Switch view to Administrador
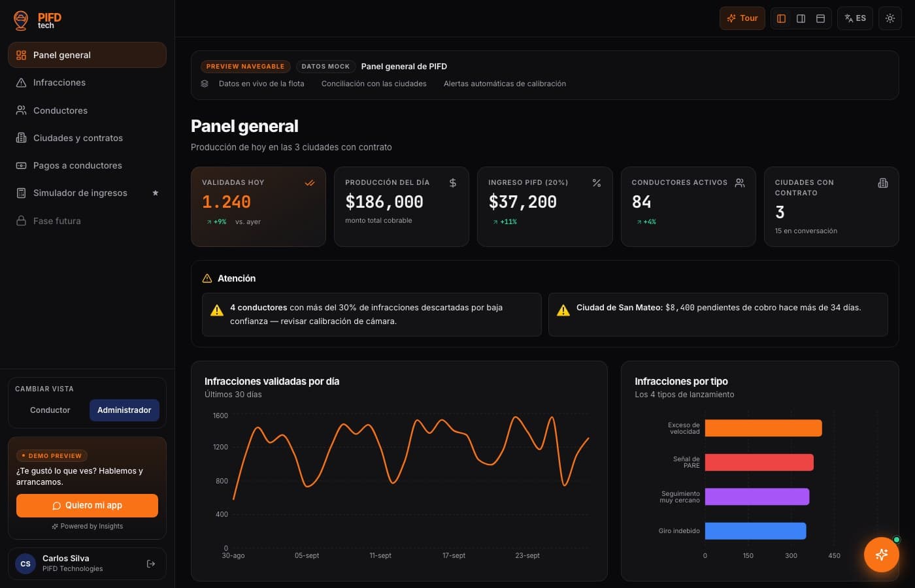This screenshot has width=915, height=588. 124,410
